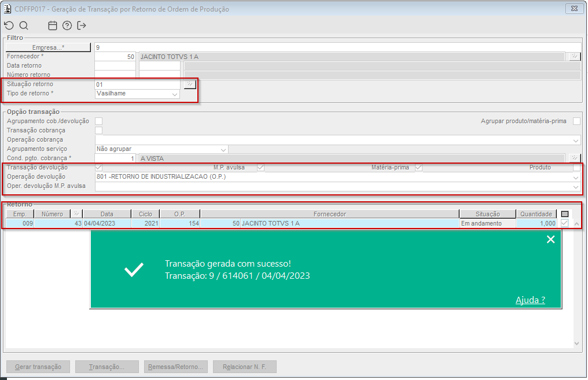Toggle M.P. avulsa checkbox
The image size is (588, 380).
click(260, 168)
